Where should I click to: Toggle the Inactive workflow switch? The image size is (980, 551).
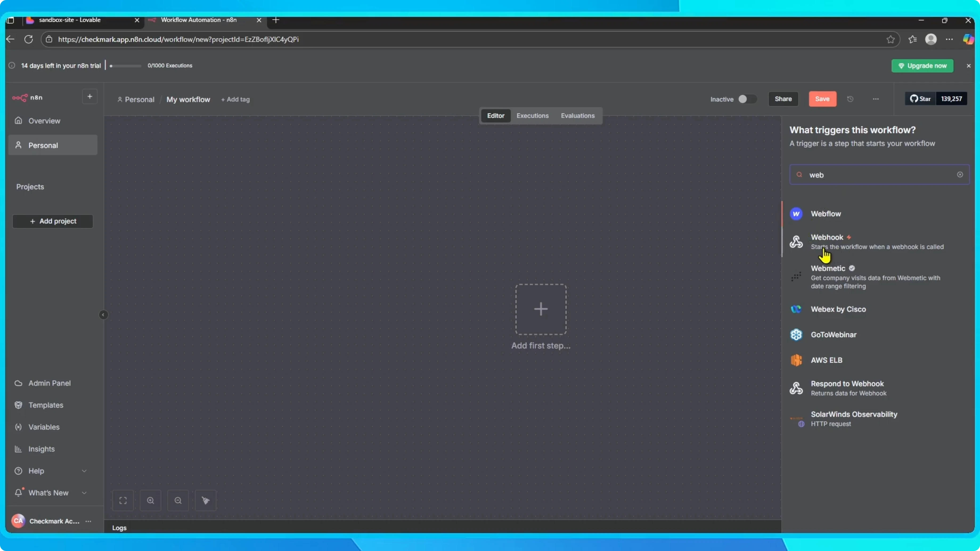point(747,99)
